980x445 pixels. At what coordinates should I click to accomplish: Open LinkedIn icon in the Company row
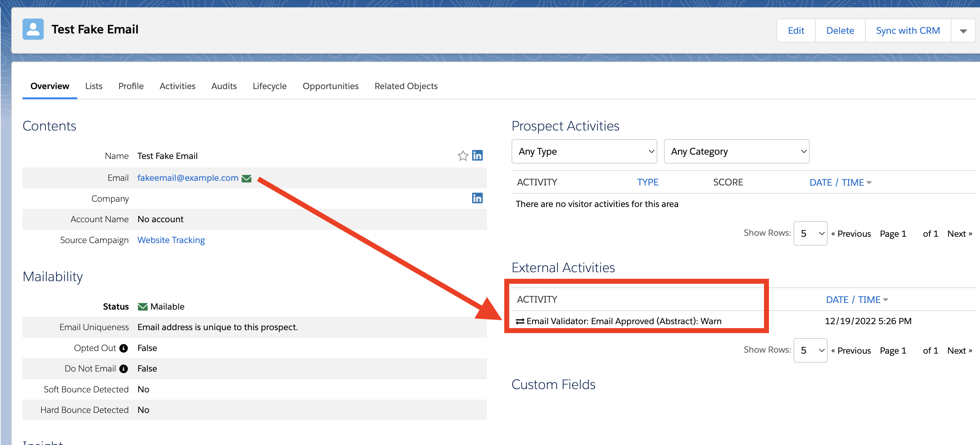click(477, 198)
